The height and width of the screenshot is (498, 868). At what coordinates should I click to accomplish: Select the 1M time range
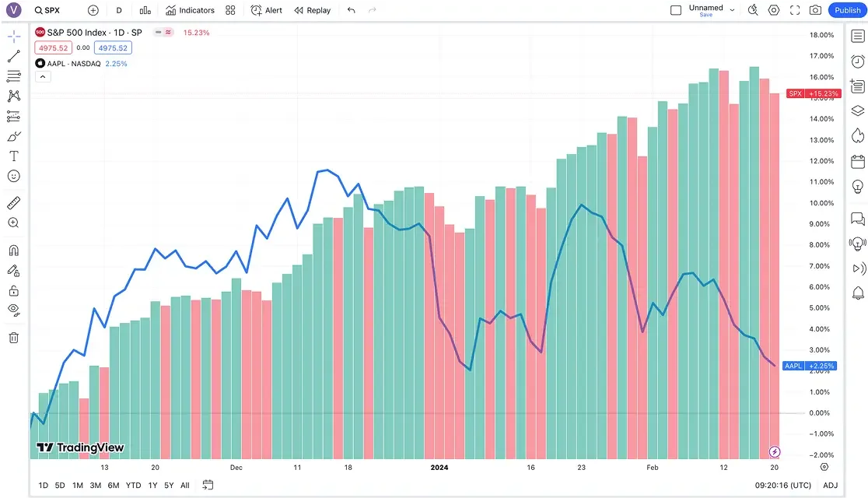click(x=78, y=486)
